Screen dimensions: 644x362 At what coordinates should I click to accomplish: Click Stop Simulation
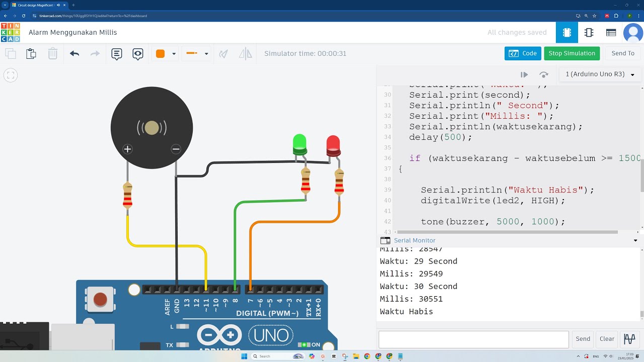click(572, 53)
